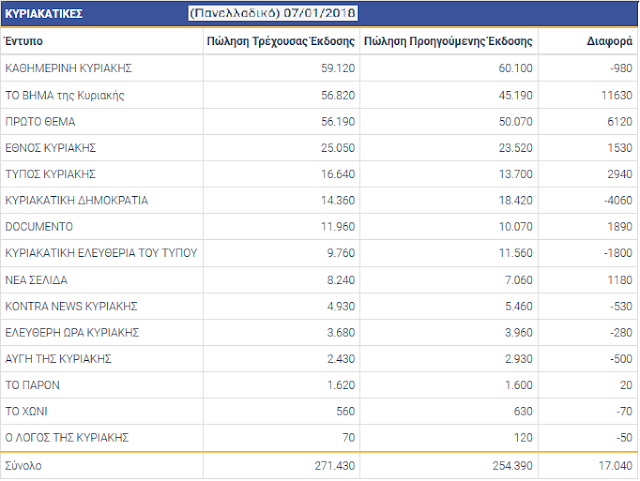
Task: Select the ΤΟ ΠΑΡΟΝ row name
Action: 32,385
